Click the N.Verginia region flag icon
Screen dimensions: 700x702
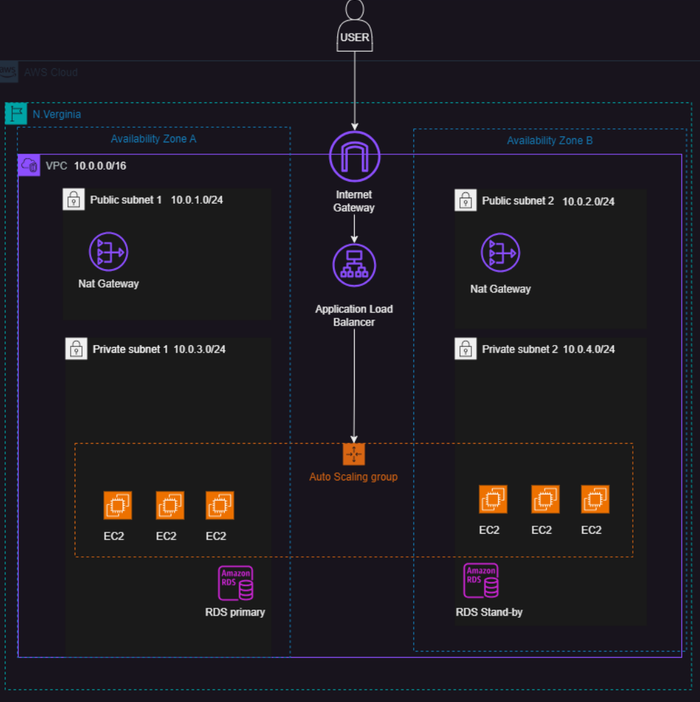(16, 113)
